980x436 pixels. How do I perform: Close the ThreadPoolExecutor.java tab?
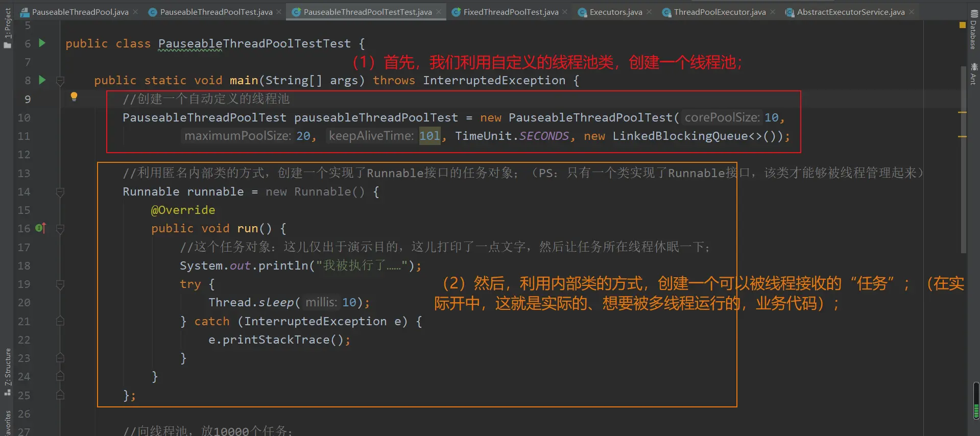[x=773, y=12]
